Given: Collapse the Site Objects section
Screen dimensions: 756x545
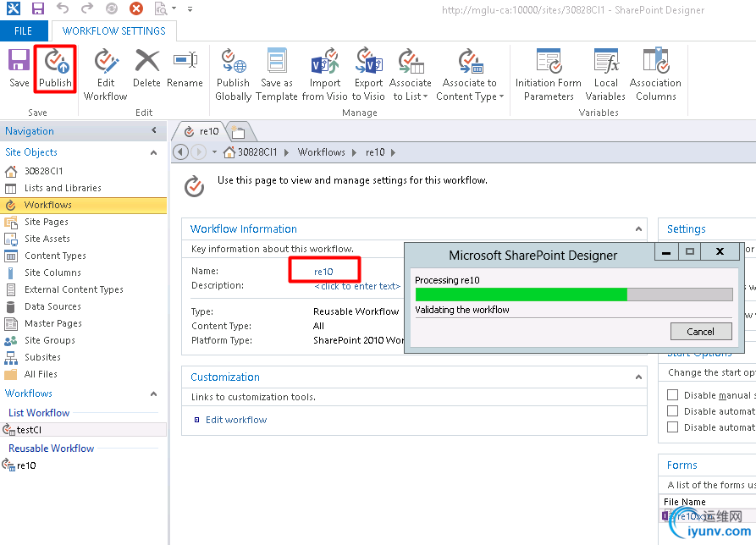Looking at the screenshot, I should coord(154,153).
